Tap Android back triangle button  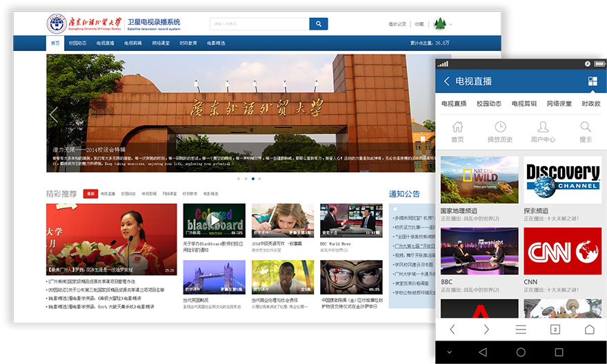tap(483, 352)
